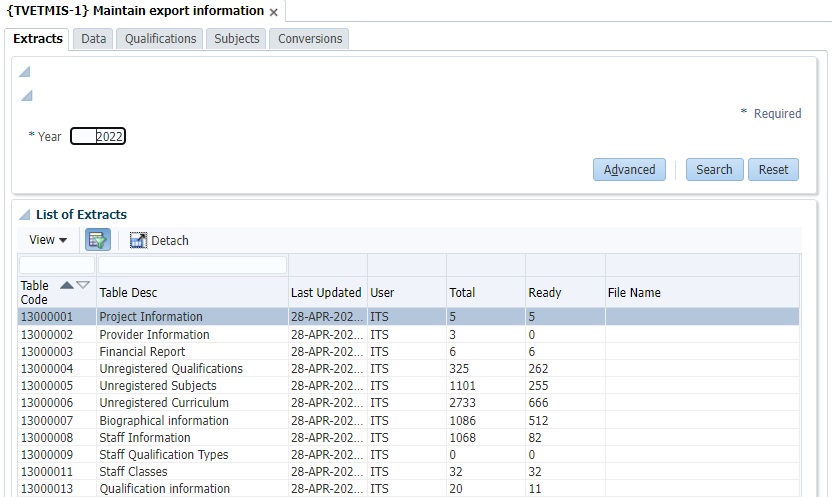Open the Qualifications tab

coord(160,38)
